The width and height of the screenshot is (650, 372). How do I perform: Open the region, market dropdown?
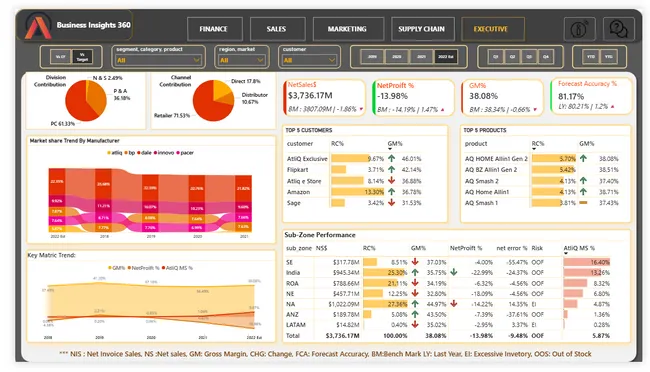pos(241,60)
